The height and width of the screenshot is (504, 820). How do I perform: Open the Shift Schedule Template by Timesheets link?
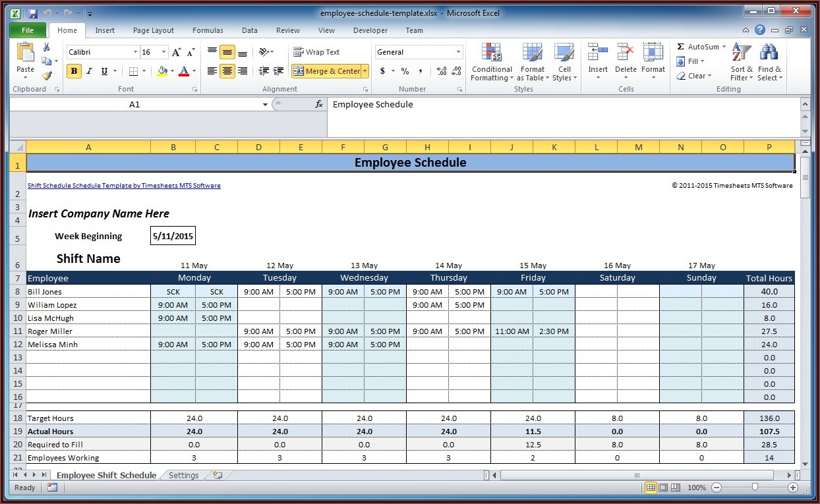pos(124,186)
